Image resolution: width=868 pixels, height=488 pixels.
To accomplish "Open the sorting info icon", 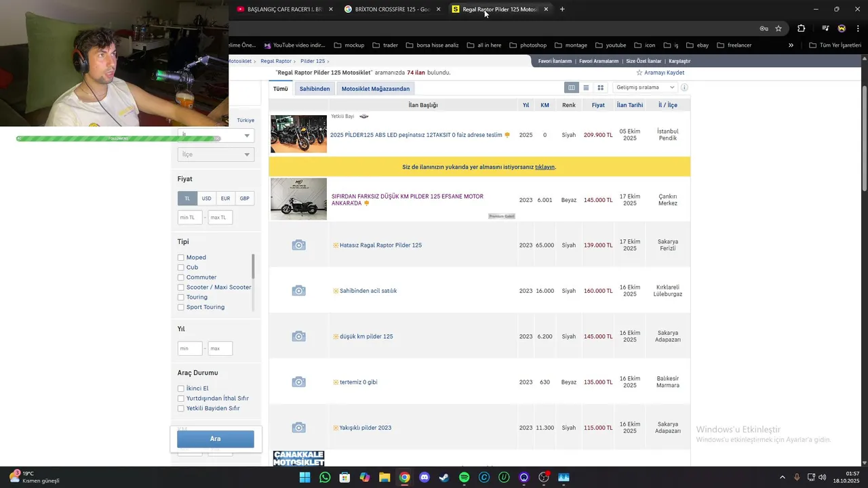I will click(684, 87).
